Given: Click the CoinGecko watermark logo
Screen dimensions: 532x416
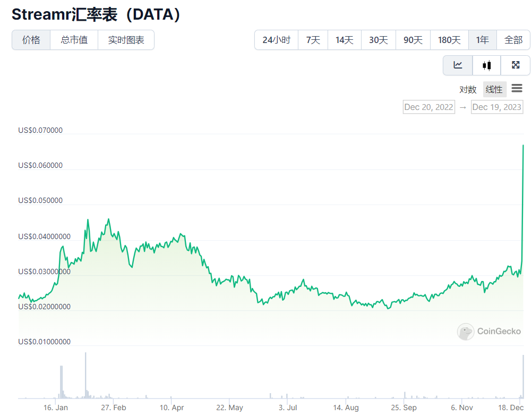Looking at the screenshot, I should [488, 332].
